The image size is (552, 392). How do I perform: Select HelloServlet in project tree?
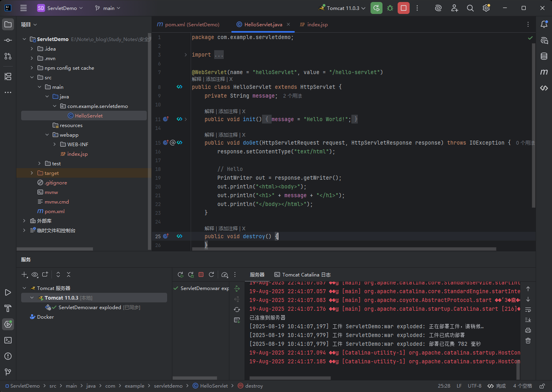[x=84, y=116]
